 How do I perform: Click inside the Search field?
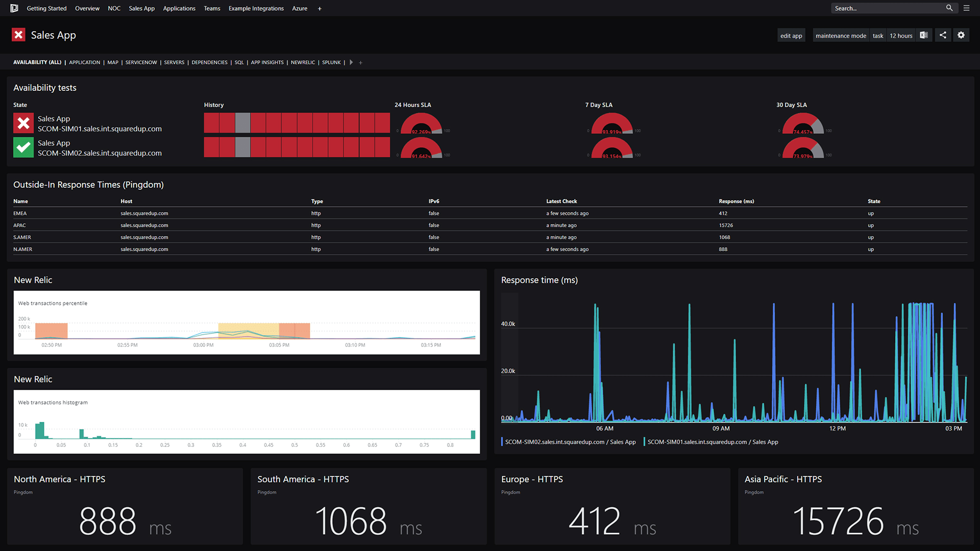(x=888, y=8)
